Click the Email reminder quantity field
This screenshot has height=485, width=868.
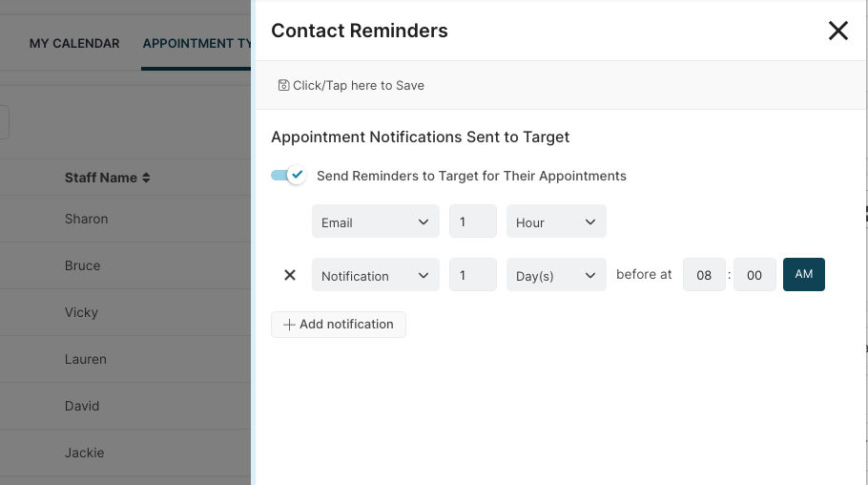coord(472,222)
